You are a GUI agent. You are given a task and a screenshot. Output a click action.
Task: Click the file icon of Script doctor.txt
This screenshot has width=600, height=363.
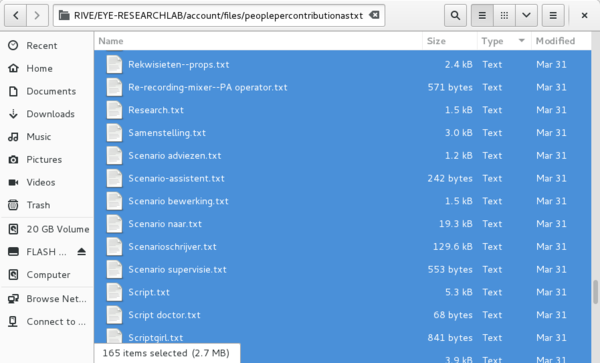click(114, 315)
